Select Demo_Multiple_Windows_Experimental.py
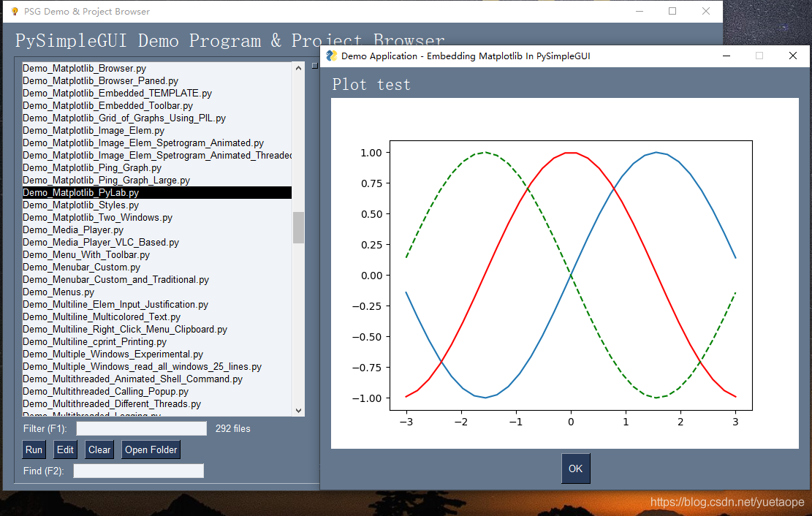The height and width of the screenshot is (516, 812). click(157, 354)
